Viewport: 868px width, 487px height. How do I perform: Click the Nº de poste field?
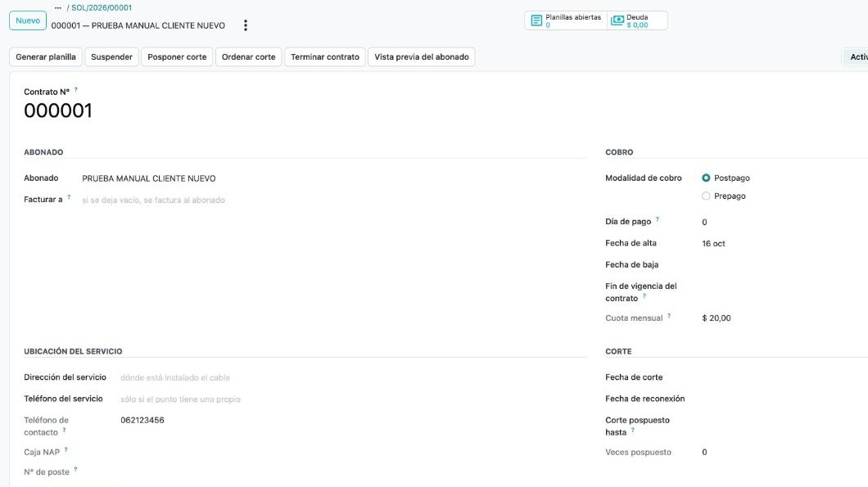tap(353, 472)
